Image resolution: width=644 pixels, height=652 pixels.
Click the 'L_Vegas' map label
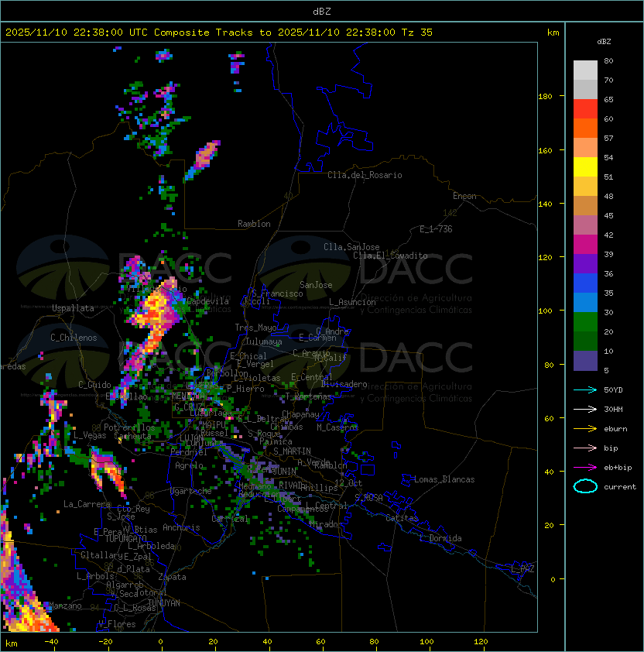[x=90, y=435]
